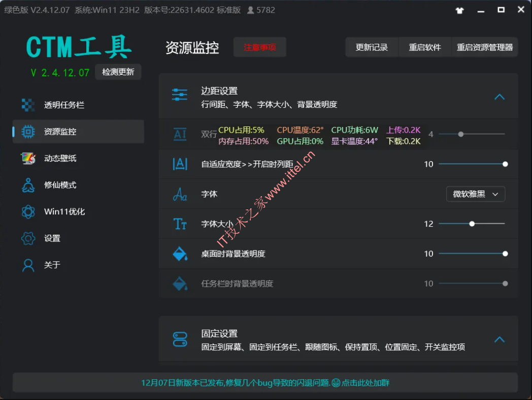
Task: Open the 设置 sidebar item
Action: click(x=78, y=238)
